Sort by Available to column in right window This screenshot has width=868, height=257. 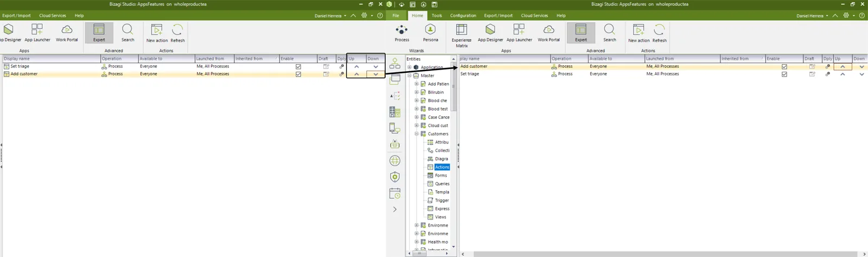click(x=616, y=59)
